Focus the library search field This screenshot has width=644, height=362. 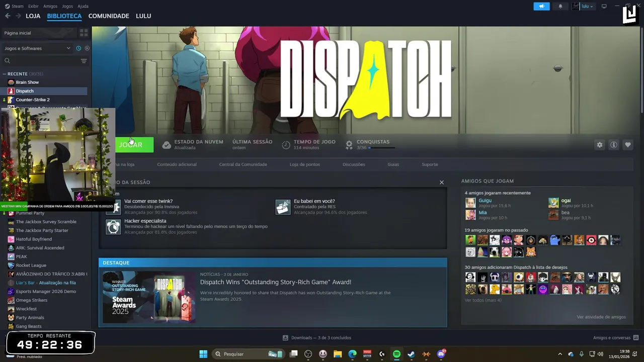click(40, 61)
